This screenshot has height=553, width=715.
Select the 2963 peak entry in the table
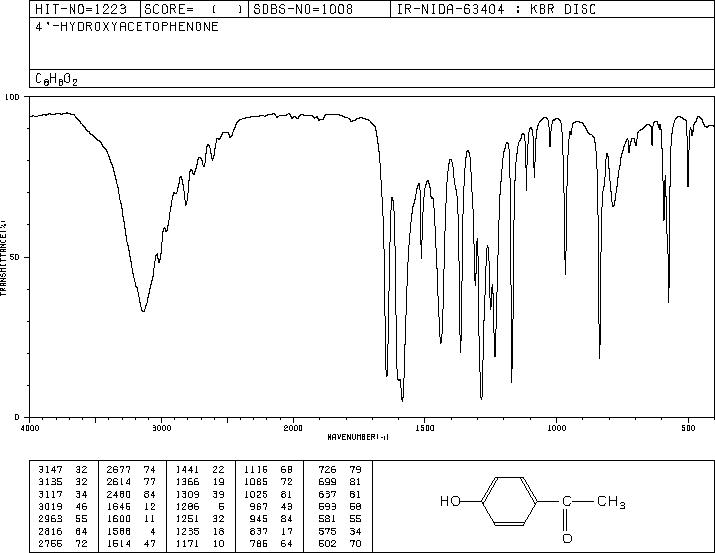[63, 519]
